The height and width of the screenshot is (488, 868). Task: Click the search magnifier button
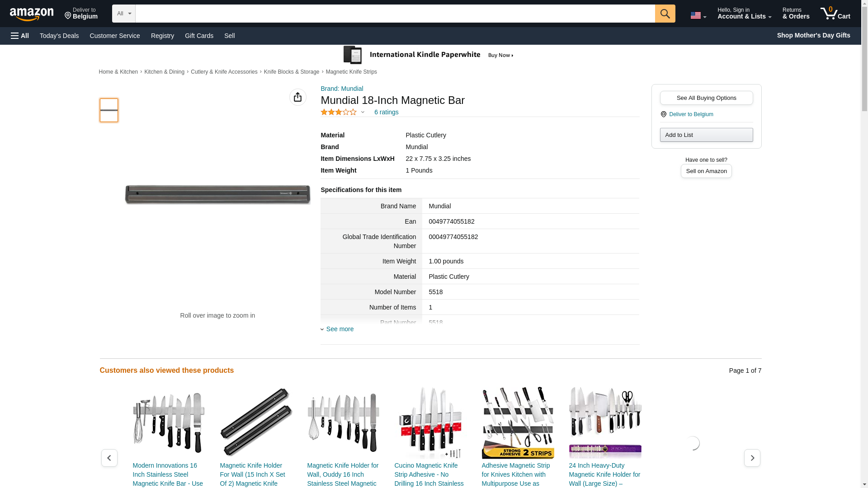[x=665, y=14]
